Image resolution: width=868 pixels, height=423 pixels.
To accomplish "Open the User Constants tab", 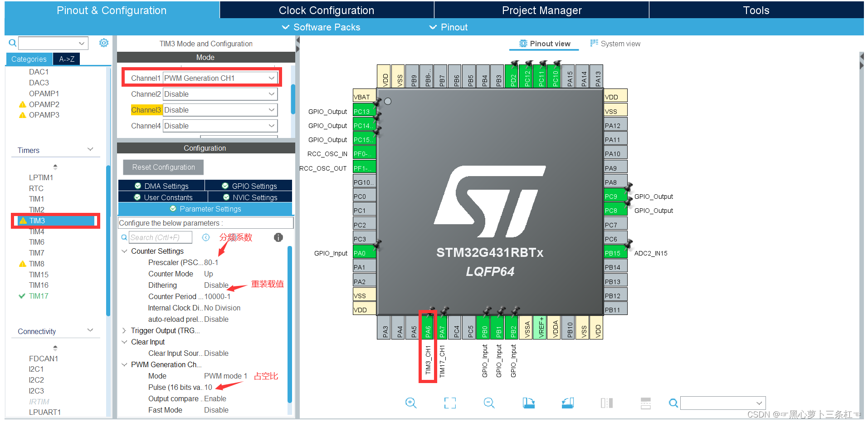I will coord(163,197).
